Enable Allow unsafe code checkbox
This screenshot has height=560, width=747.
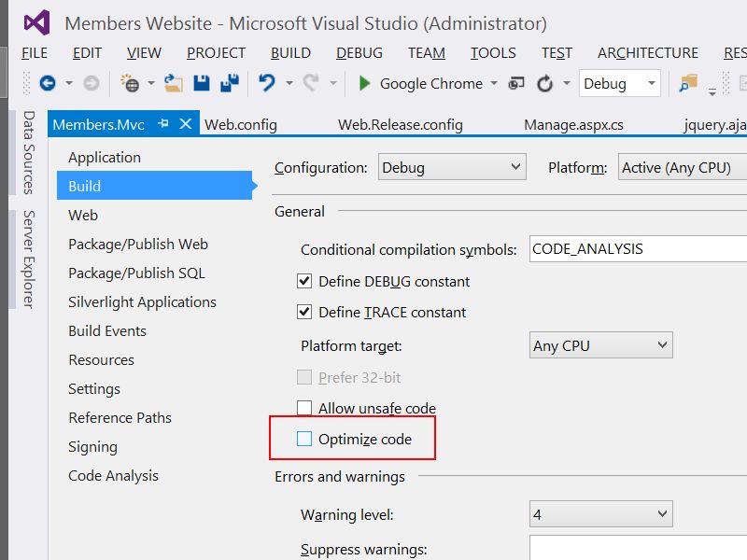coord(304,408)
